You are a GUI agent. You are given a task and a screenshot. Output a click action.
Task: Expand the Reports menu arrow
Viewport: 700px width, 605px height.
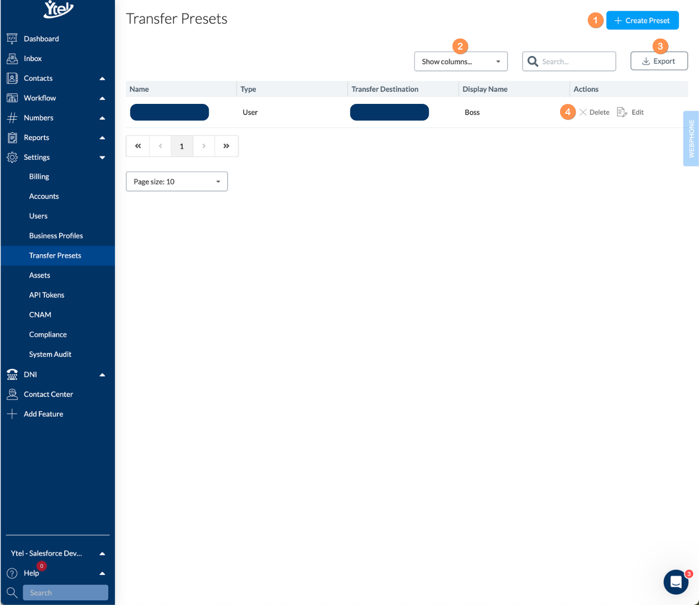[102, 138]
